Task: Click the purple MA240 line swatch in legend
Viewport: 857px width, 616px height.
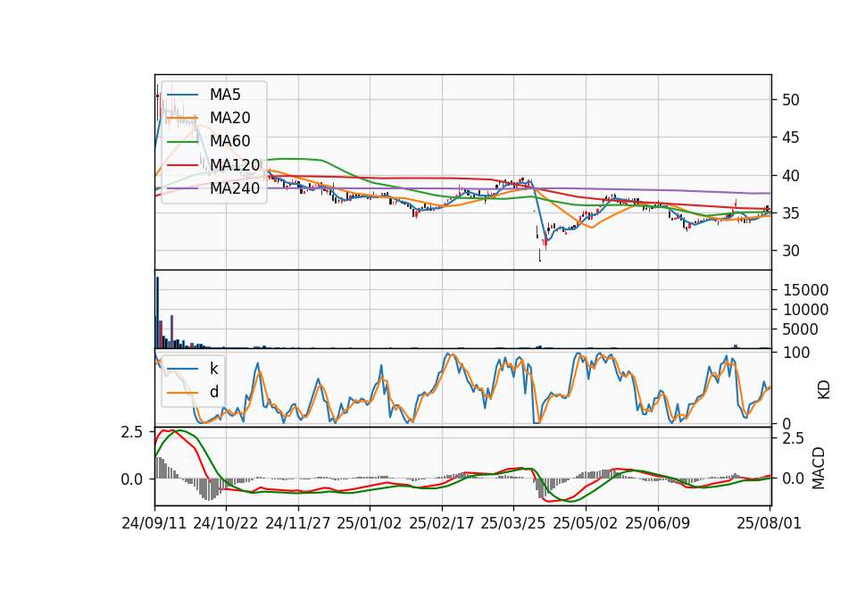Action: (182, 188)
